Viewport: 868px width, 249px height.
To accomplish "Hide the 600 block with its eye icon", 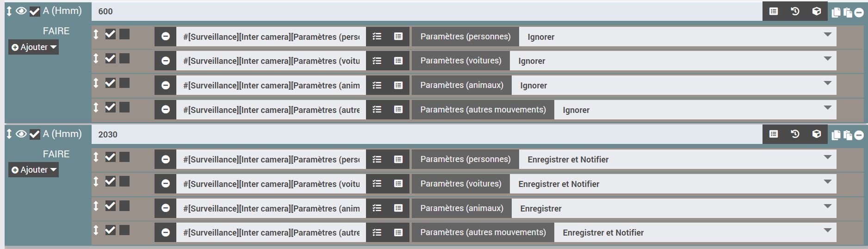I will (21, 11).
